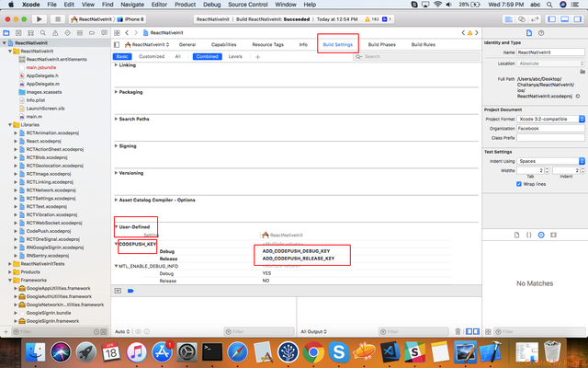Click the Organization text field

(550, 129)
